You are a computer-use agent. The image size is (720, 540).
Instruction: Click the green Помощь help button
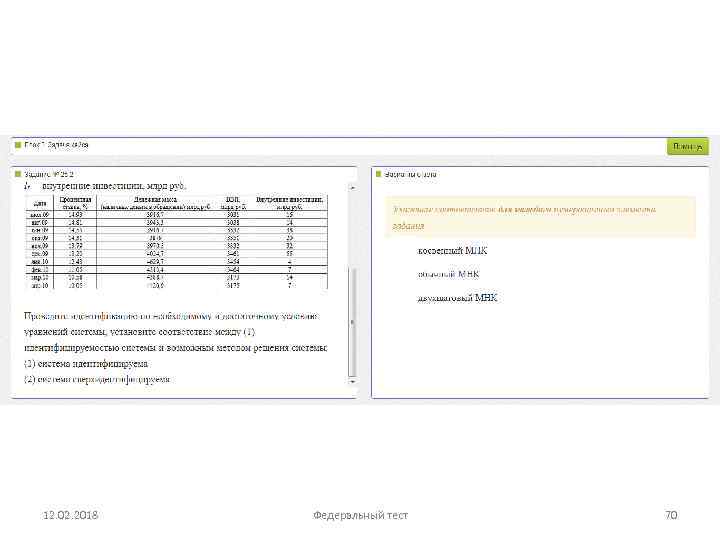point(687,146)
